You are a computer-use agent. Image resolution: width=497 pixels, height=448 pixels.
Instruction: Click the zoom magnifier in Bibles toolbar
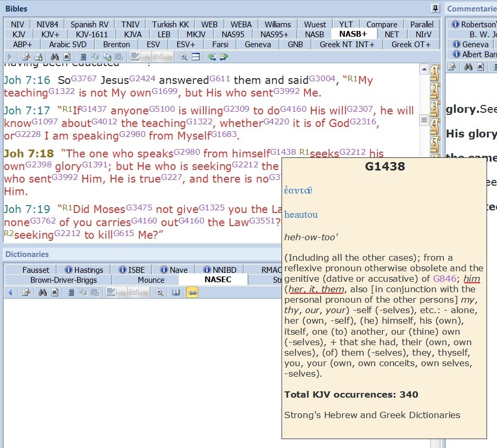point(184,57)
